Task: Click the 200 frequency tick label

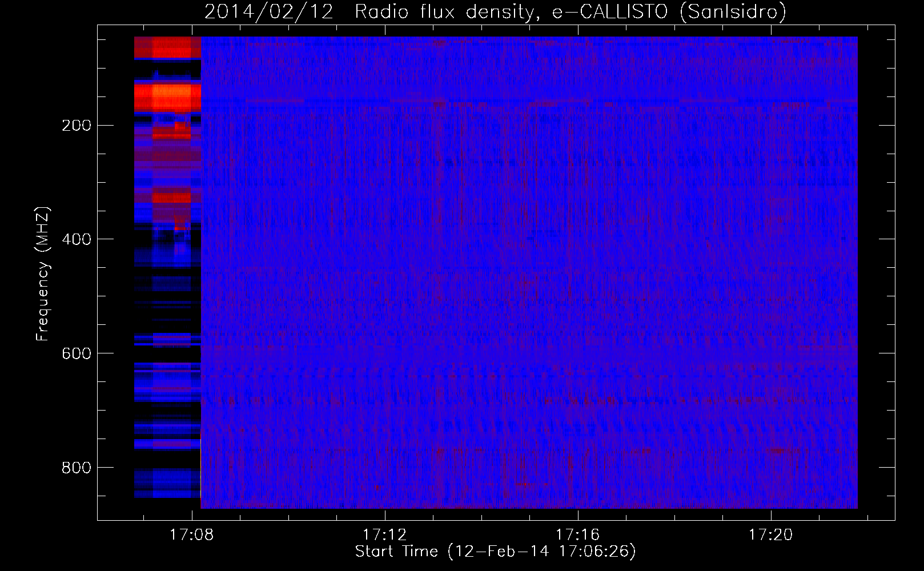Action: pyautogui.click(x=77, y=126)
